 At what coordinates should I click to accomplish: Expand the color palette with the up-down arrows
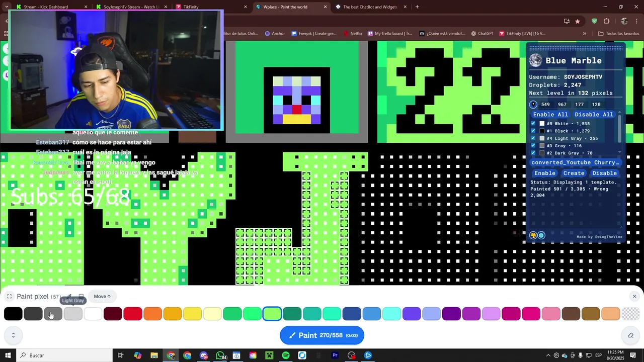pyautogui.click(x=13, y=335)
